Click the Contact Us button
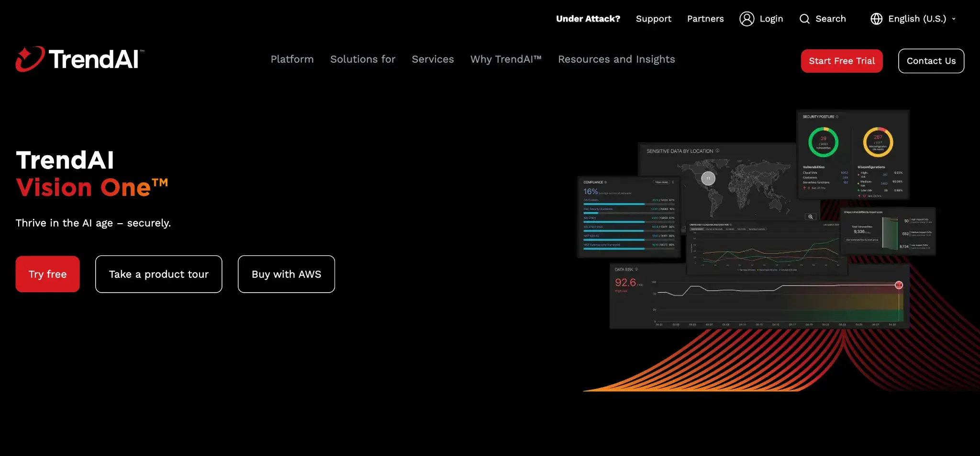980x456 pixels. [931, 61]
